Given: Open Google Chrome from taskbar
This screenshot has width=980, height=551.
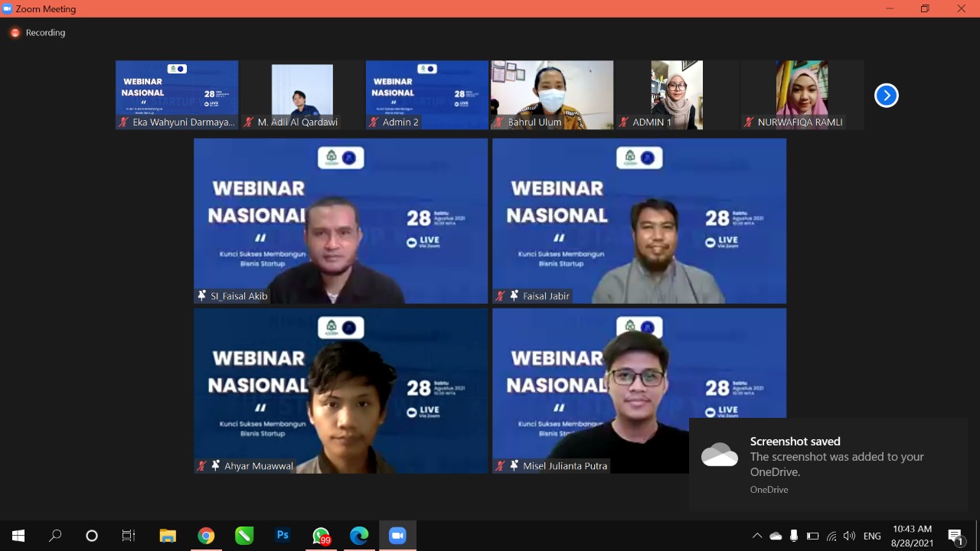Looking at the screenshot, I should point(206,536).
